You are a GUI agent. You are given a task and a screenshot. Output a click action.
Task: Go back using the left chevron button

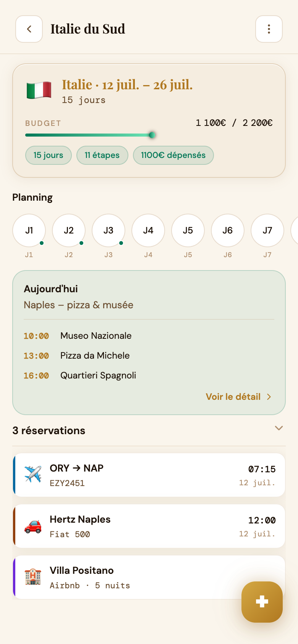pos(29,29)
